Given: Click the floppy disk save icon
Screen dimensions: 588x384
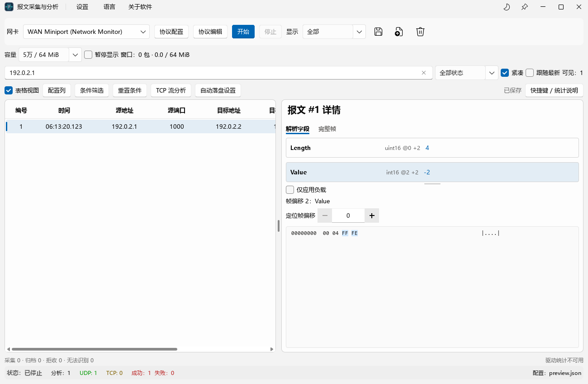Looking at the screenshot, I should [379, 32].
